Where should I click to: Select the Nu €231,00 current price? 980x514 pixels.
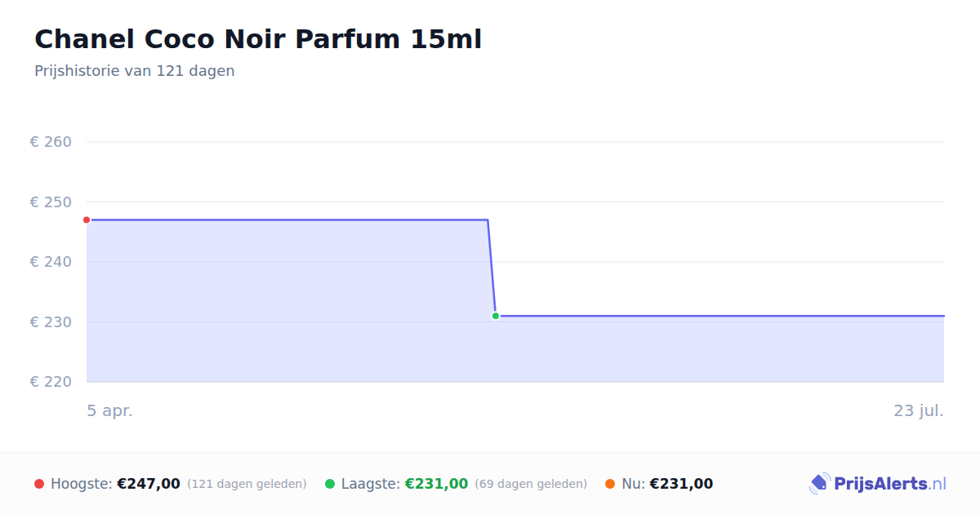(681, 484)
